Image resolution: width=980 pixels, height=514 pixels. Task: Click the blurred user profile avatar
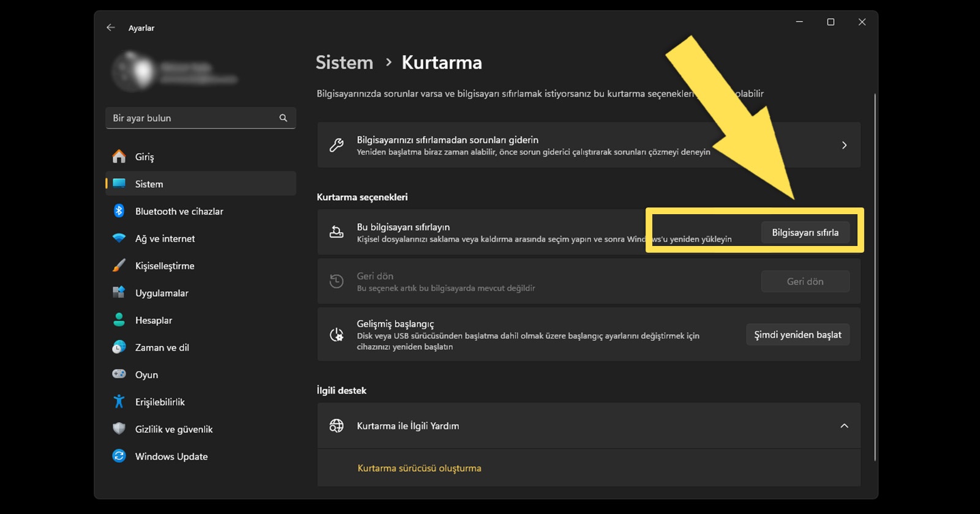tap(135, 70)
